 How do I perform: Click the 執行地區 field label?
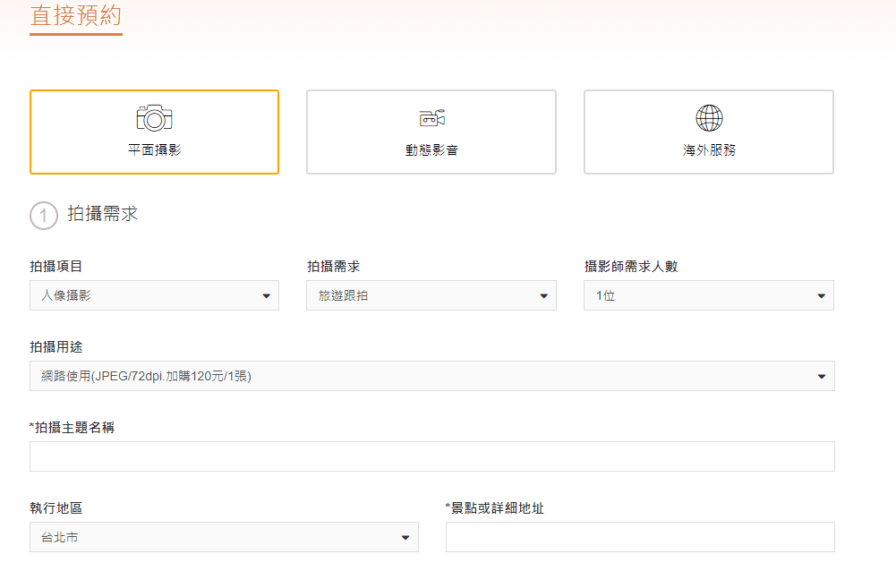[x=55, y=508]
